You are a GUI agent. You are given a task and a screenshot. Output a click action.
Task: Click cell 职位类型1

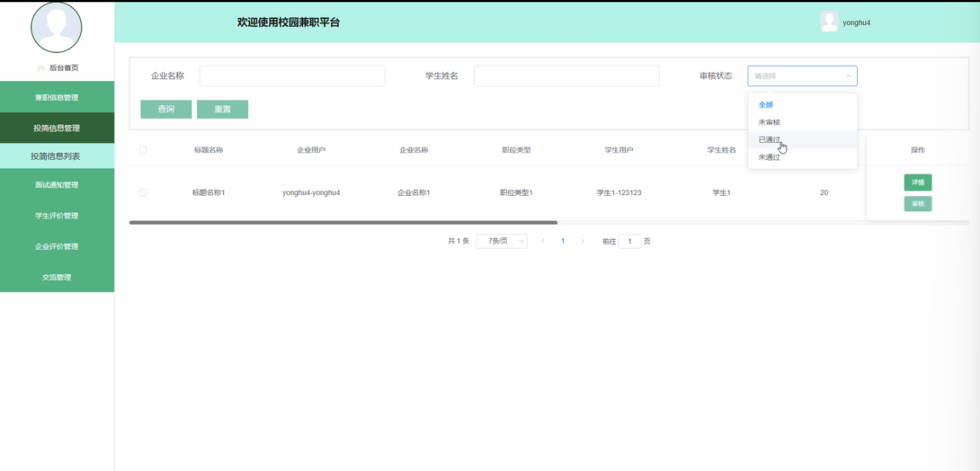tap(516, 193)
